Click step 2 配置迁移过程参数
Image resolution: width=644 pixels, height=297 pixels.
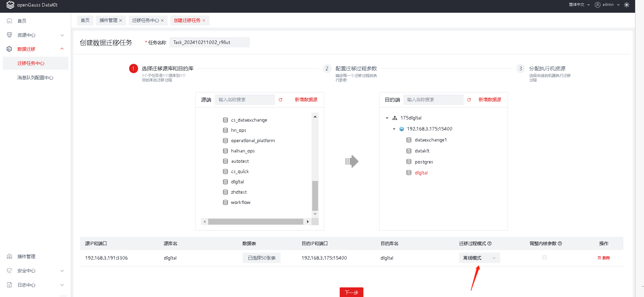[x=356, y=69]
